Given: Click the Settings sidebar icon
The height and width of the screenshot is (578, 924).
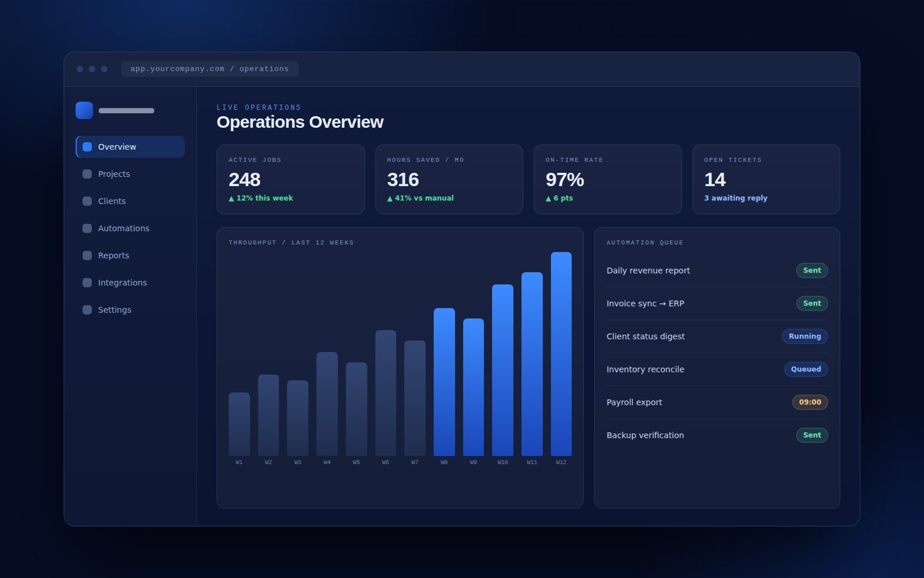Looking at the screenshot, I should [x=87, y=310].
